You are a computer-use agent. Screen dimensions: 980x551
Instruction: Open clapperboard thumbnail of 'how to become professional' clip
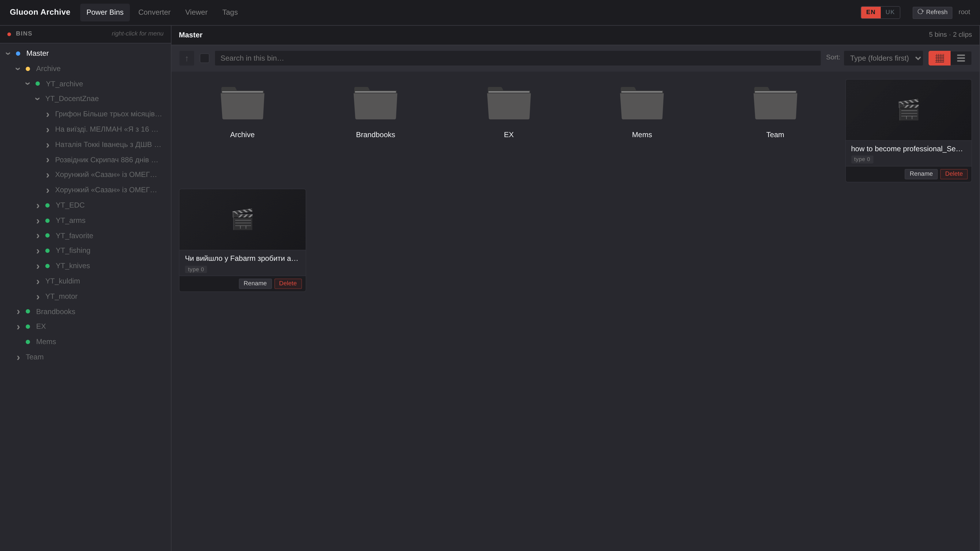908,110
